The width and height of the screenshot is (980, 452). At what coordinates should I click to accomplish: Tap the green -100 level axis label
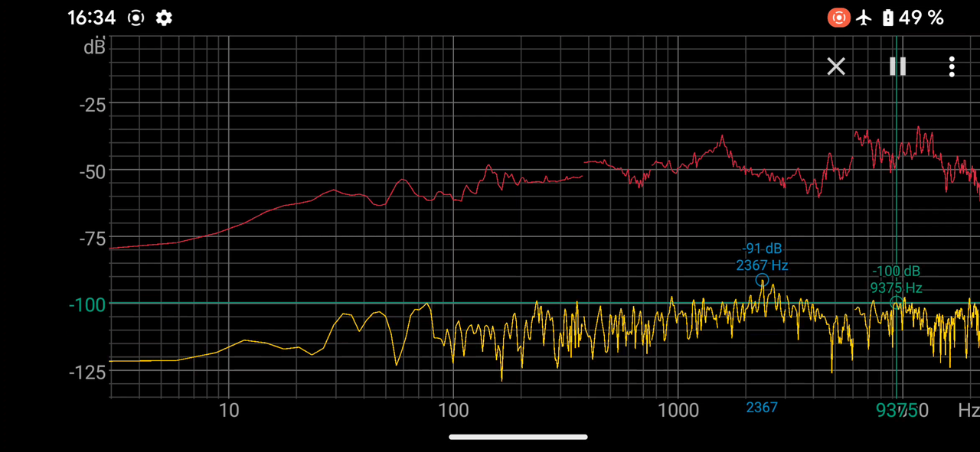click(x=87, y=305)
